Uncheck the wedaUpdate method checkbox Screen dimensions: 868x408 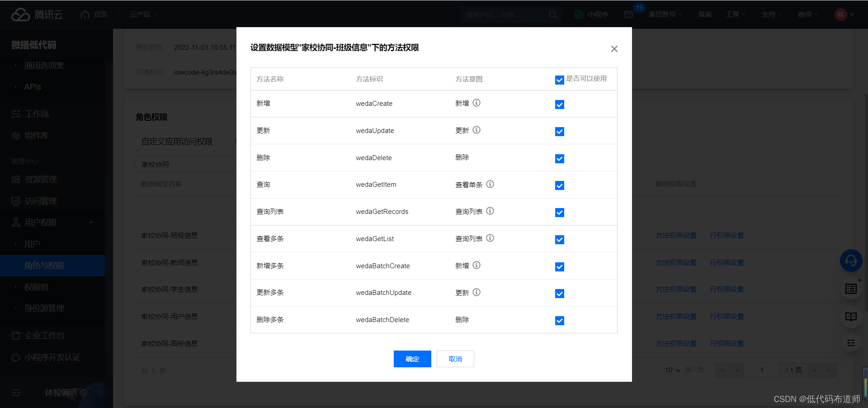(559, 132)
